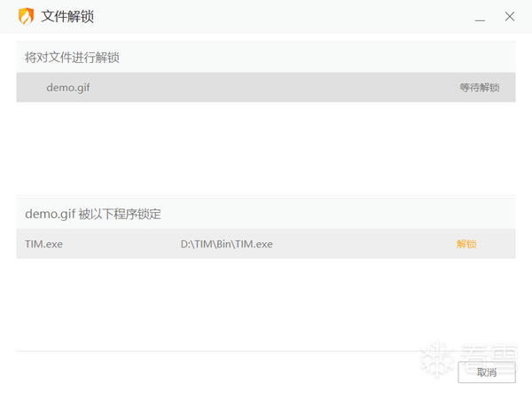This screenshot has width=532, height=393.
Task: Click empty area below the demo.gif row
Action: tap(266, 148)
